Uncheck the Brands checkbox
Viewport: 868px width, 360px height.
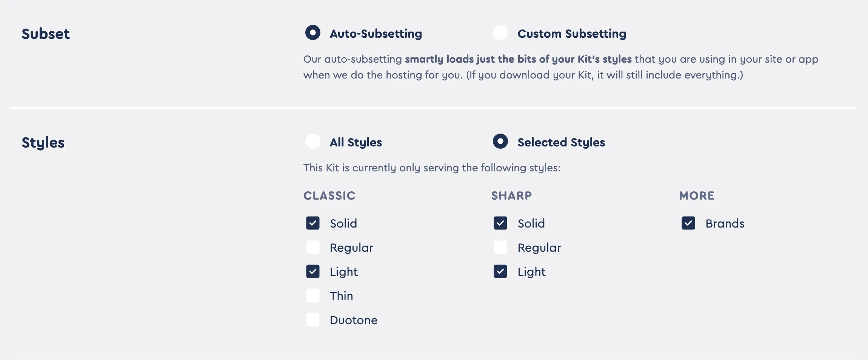(x=688, y=223)
